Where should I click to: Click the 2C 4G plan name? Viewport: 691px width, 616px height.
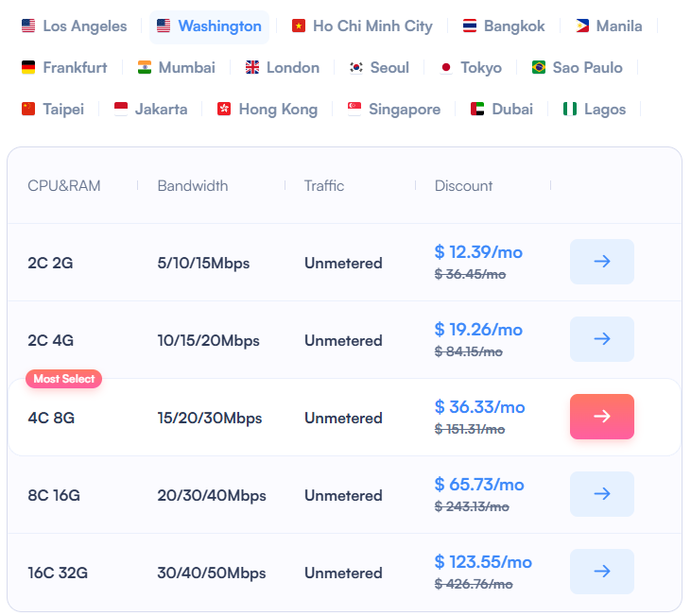click(51, 341)
